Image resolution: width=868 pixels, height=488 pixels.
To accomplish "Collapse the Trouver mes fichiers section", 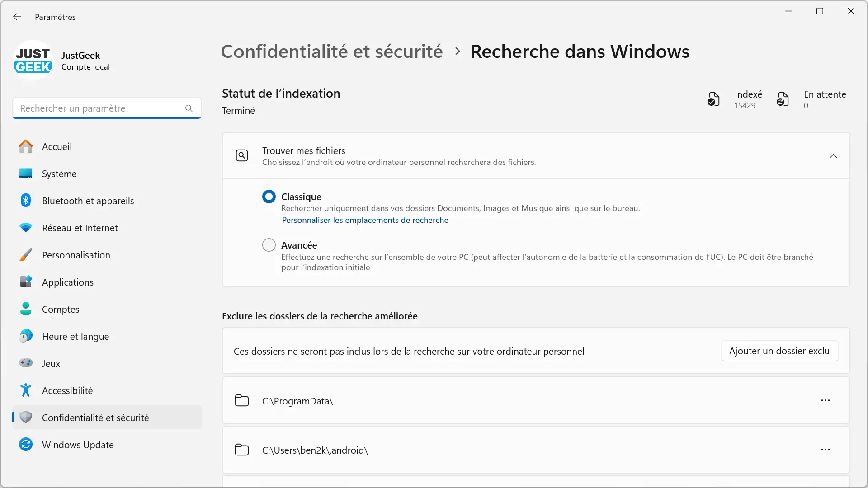I will click(833, 156).
